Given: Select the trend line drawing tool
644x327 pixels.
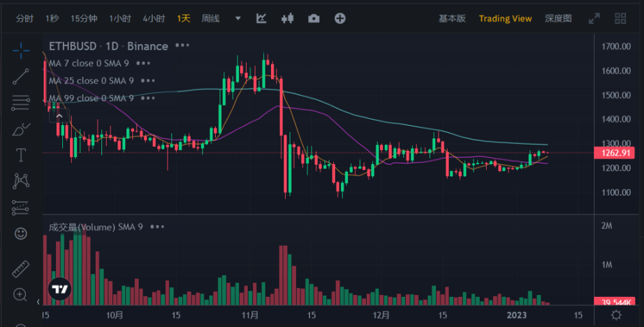Looking at the screenshot, I should click(x=21, y=76).
